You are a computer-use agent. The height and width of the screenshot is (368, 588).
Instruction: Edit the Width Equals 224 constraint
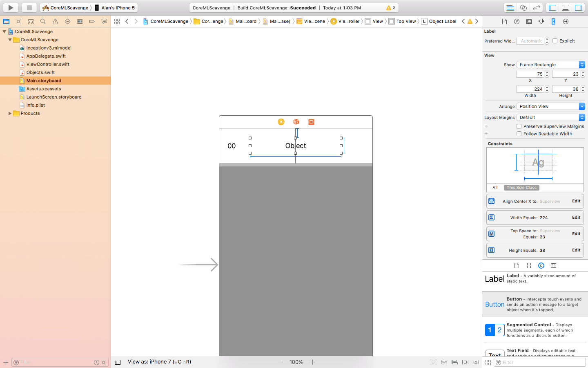[x=576, y=218]
